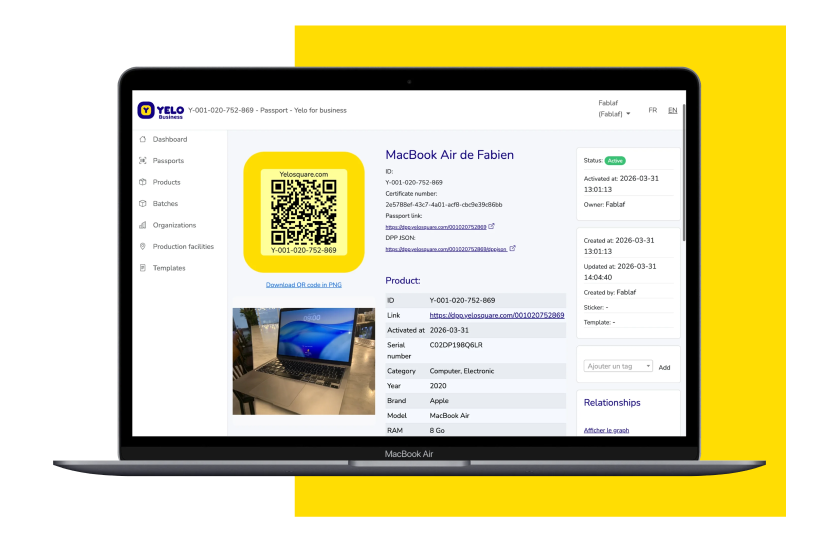Click the Sticker: - entry
The image size is (819, 543).
point(595,308)
